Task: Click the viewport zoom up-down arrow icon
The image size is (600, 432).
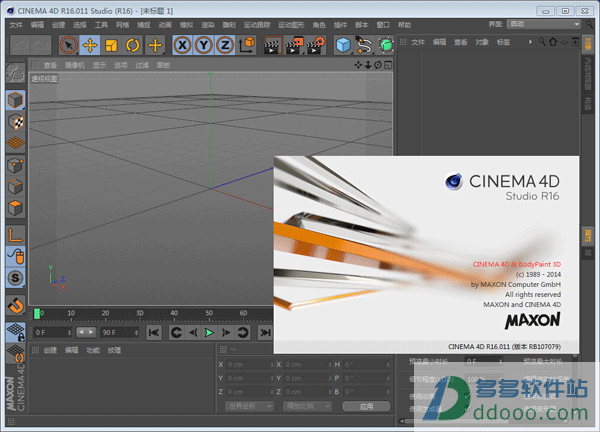Action: 368,65
